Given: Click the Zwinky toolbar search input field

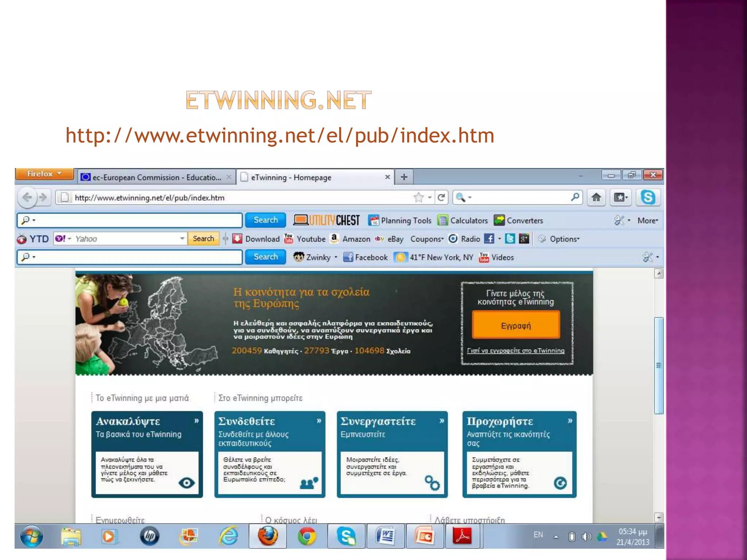Looking at the screenshot, I should click(x=130, y=257).
